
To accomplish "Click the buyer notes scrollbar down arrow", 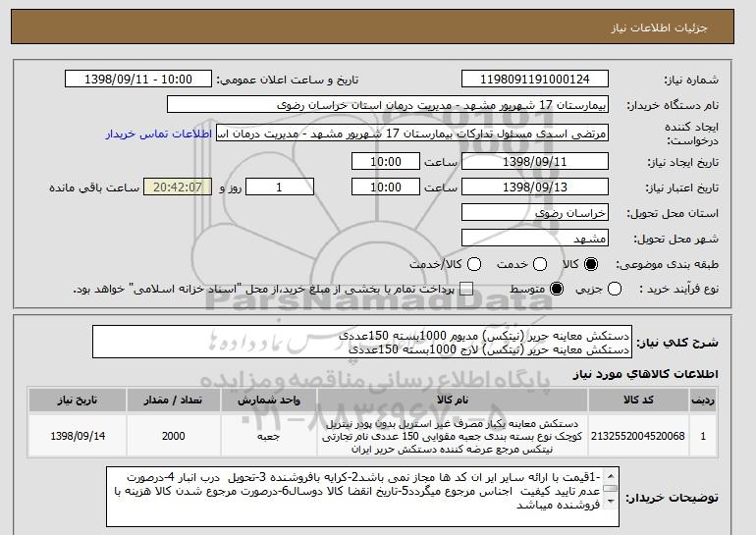I will (x=611, y=502).
